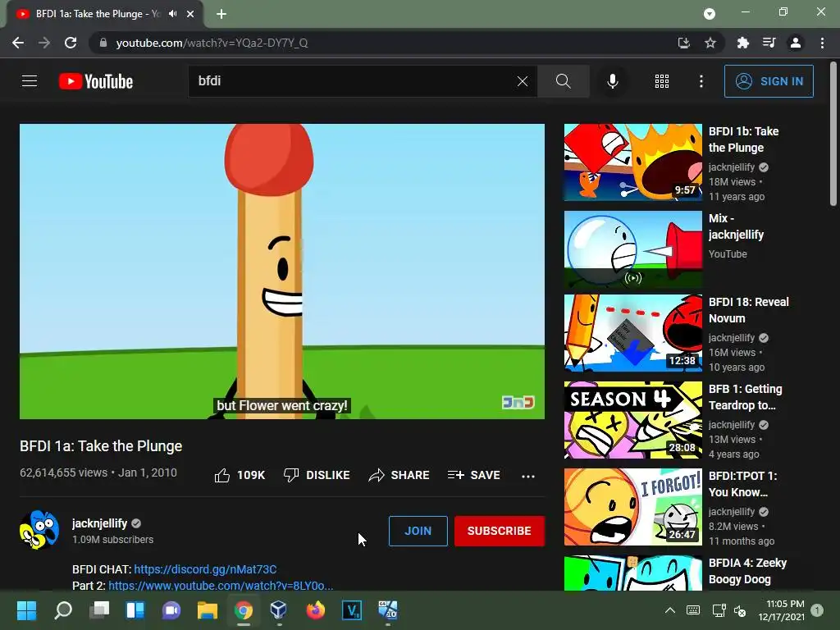The image size is (840, 630).
Task: Open Task View on taskbar
Action: point(99,610)
